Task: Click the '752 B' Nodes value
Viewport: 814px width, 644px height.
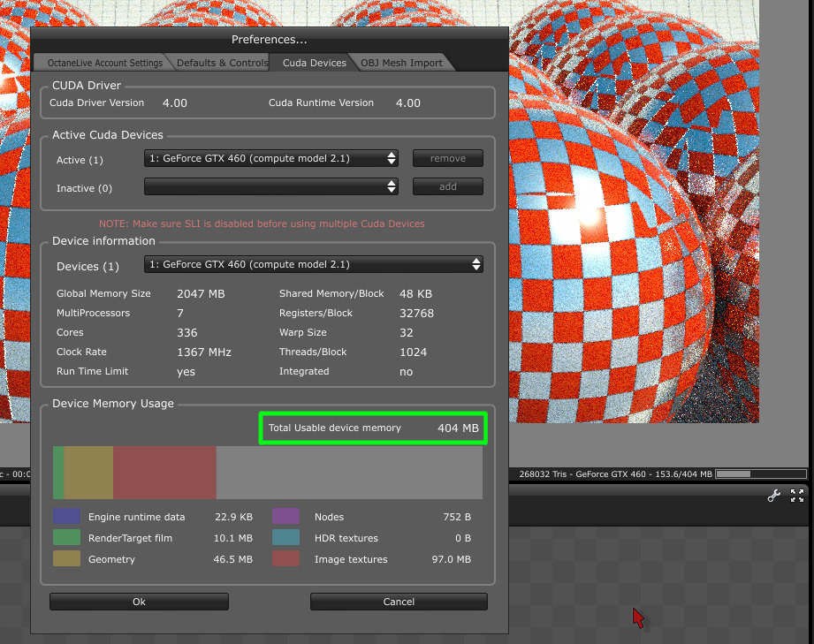Action: pos(457,517)
